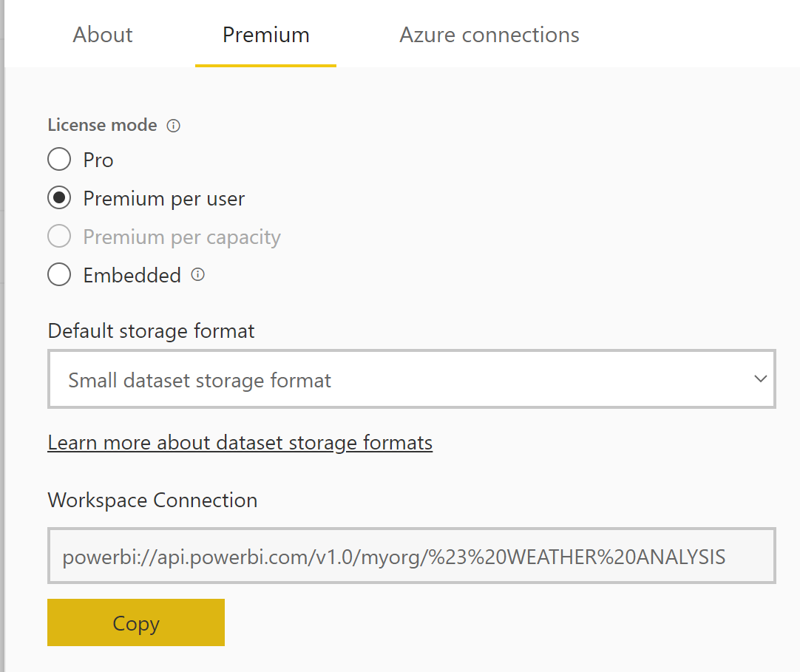This screenshot has width=800, height=672.
Task: Click inside the Workspace Connection URL field
Action: point(410,556)
